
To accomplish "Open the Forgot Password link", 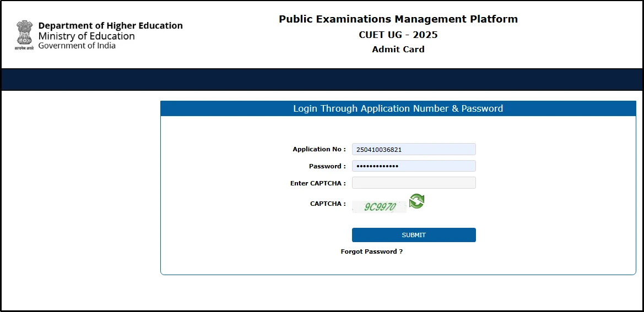I will (x=372, y=251).
